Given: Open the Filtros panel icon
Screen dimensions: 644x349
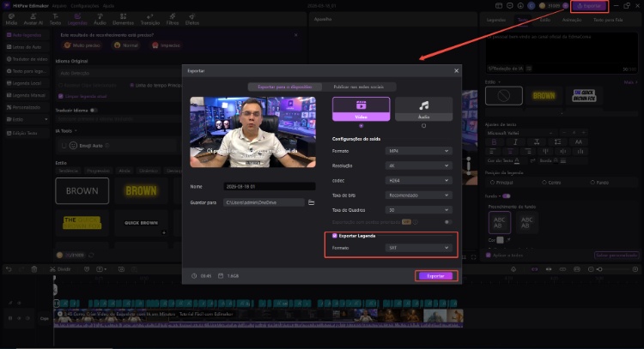Looking at the screenshot, I should click(x=173, y=20).
